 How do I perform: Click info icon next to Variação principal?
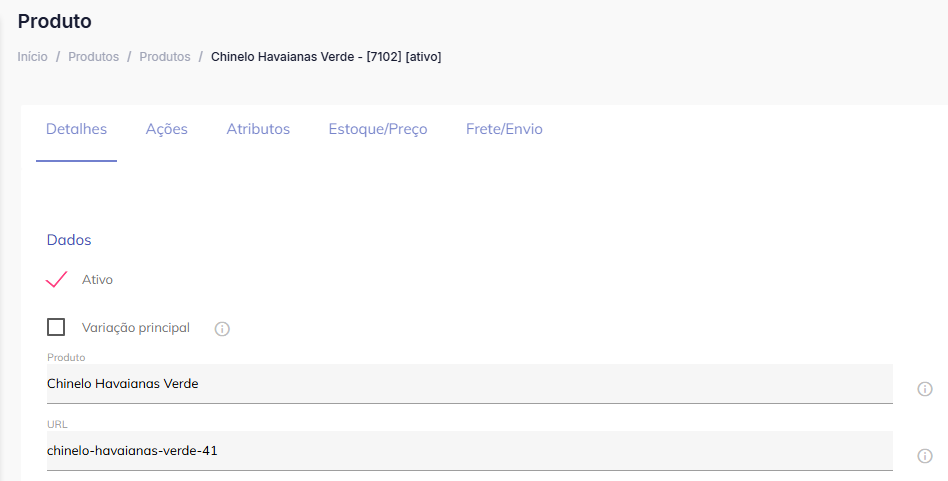[x=222, y=329]
